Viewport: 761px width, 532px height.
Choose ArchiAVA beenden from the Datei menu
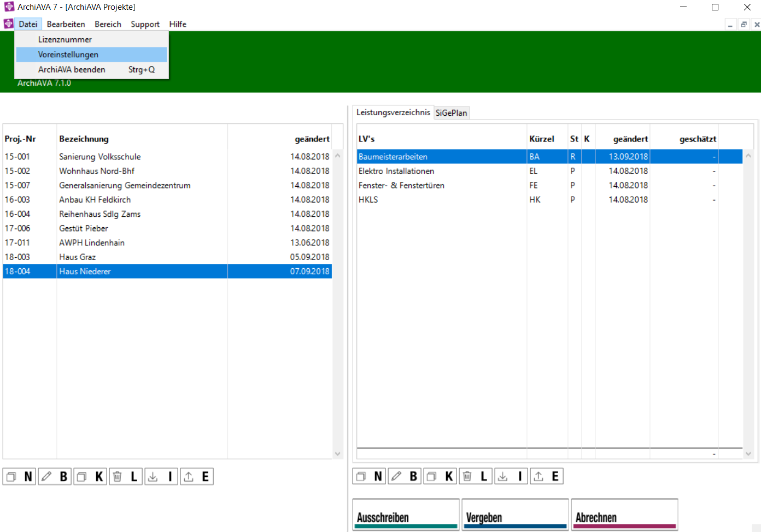(91, 69)
